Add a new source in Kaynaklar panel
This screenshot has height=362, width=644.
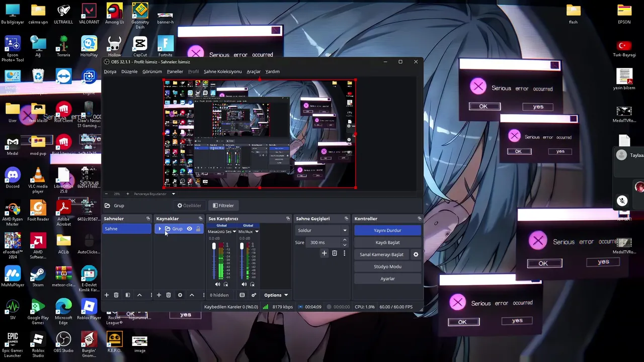click(159, 295)
